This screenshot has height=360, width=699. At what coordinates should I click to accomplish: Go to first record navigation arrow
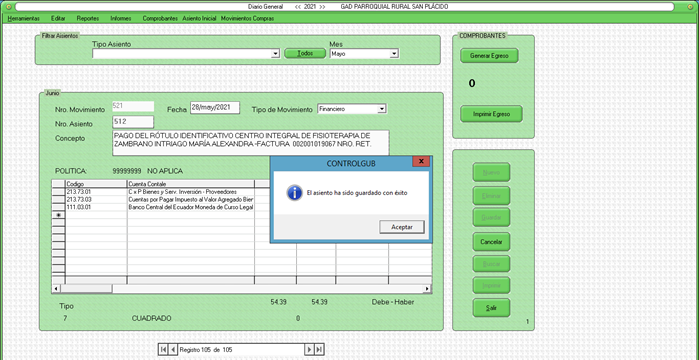pyautogui.click(x=164, y=350)
